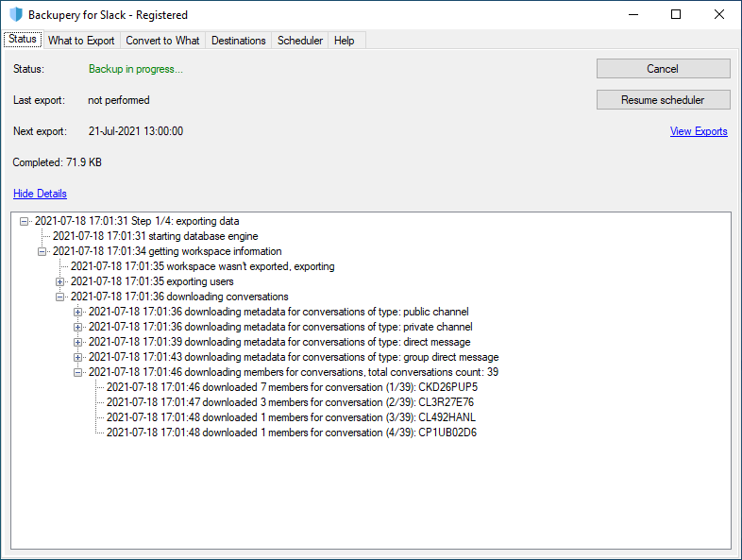Click the Hide Details link
This screenshot has height=560, width=742.
point(40,194)
